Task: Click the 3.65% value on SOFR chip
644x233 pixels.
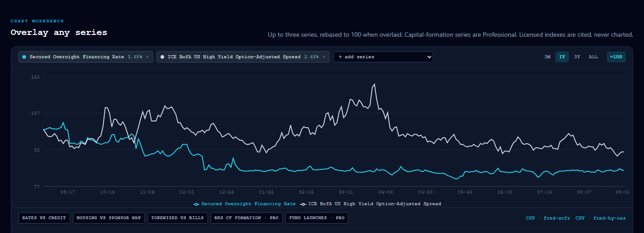Action: (135, 57)
